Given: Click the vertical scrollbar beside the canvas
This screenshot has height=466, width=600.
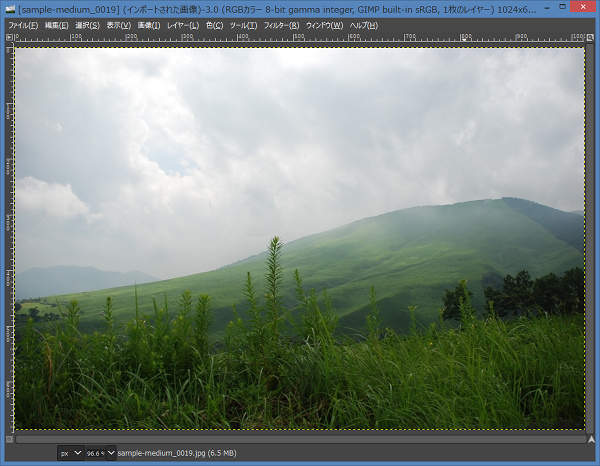Looking at the screenshot, I should (x=590, y=238).
